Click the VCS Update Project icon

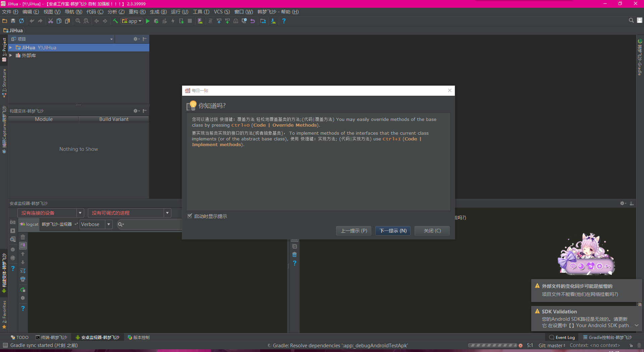(x=219, y=21)
